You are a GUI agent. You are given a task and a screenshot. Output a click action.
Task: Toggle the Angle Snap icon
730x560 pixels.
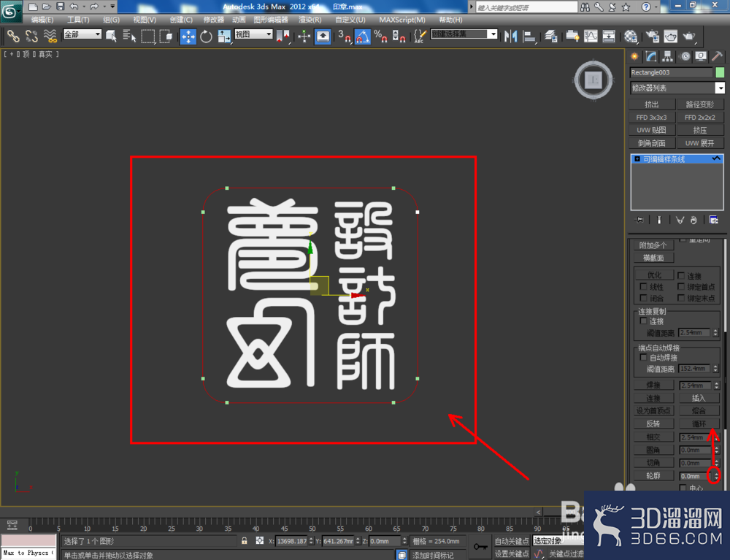[363, 37]
